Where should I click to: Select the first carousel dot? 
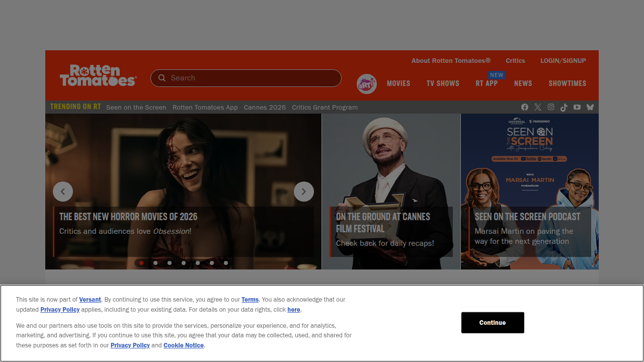(141, 263)
